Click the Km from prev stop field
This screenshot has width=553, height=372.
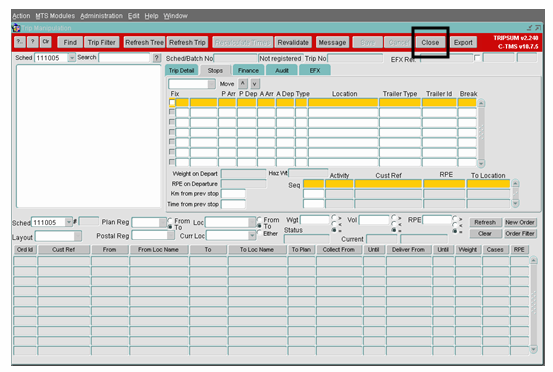[233, 194]
